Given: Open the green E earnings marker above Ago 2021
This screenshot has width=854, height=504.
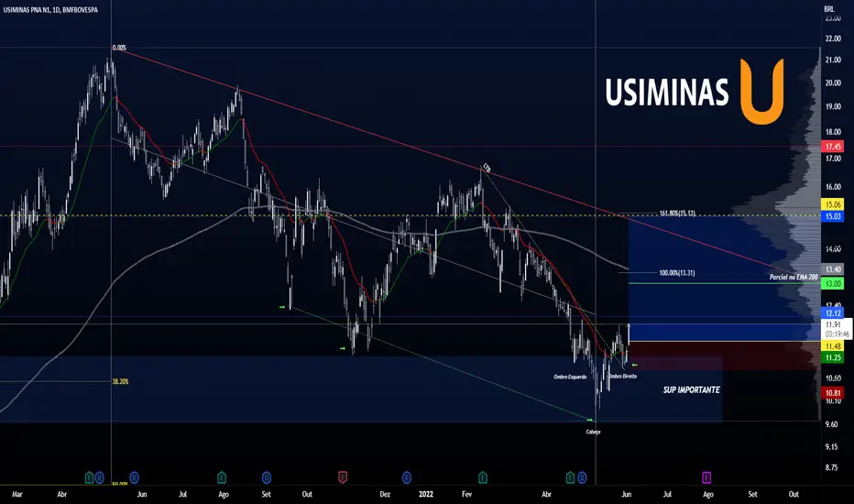Looking at the screenshot, I should pyautogui.click(x=221, y=477).
